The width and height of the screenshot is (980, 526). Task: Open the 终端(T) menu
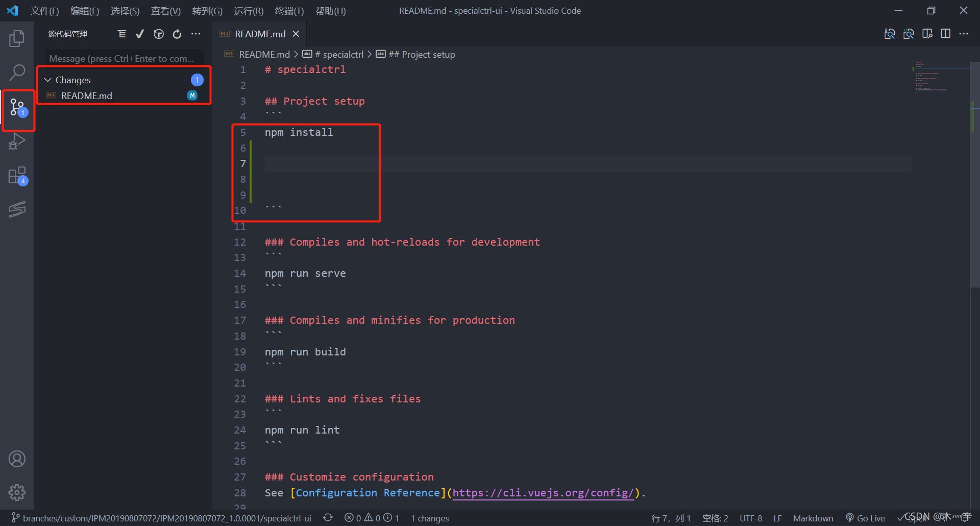289,11
